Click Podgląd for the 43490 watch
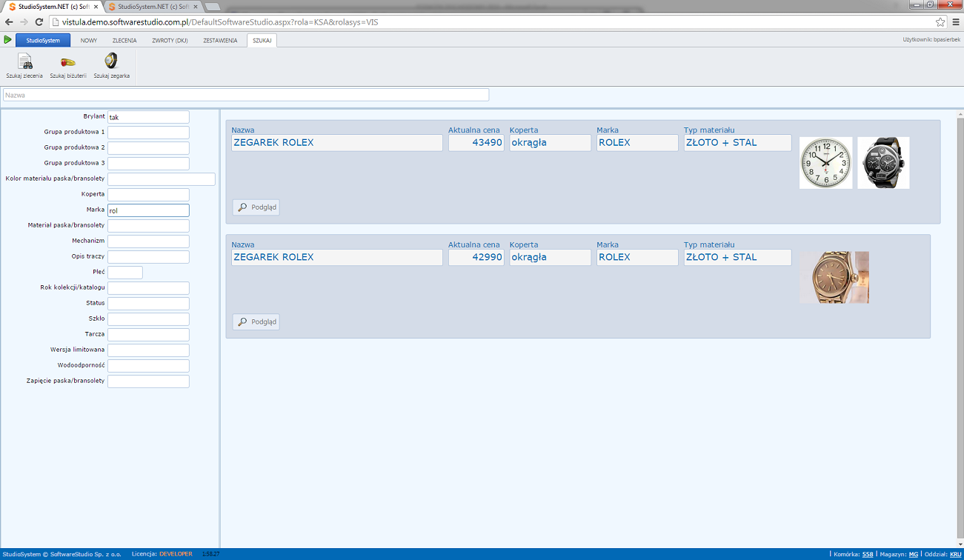 (x=256, y=207)
